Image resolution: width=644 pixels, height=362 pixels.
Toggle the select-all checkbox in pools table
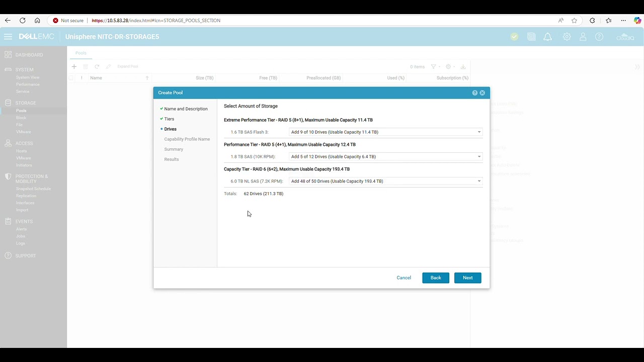(x=71, y=78)
